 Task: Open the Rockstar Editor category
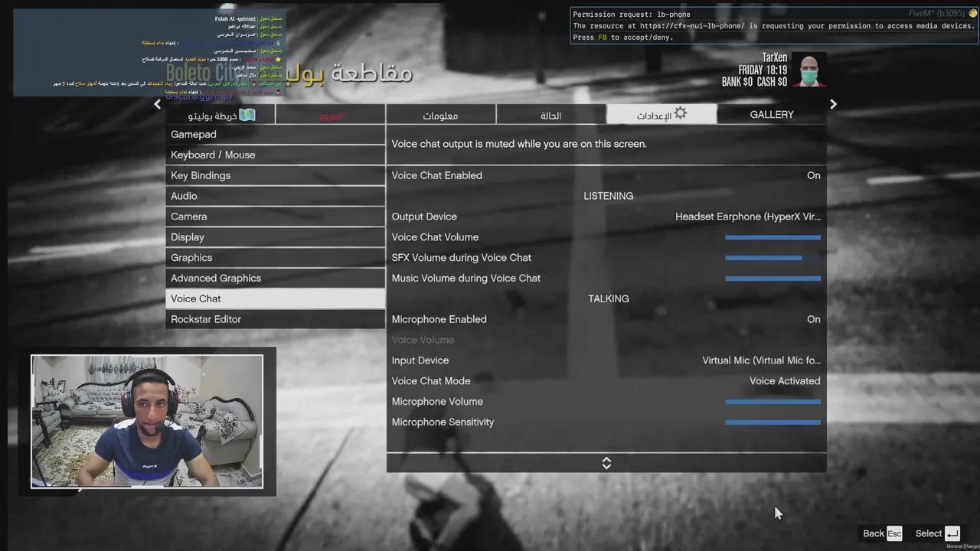[275, 319]
